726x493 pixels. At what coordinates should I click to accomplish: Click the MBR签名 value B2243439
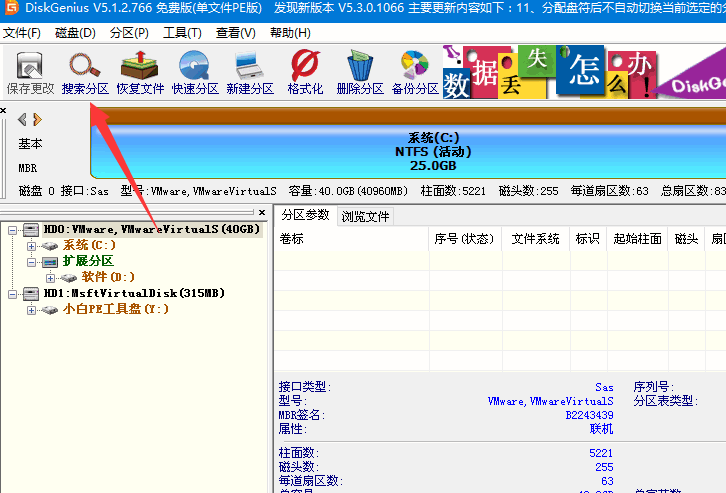(x=589, y=415)
